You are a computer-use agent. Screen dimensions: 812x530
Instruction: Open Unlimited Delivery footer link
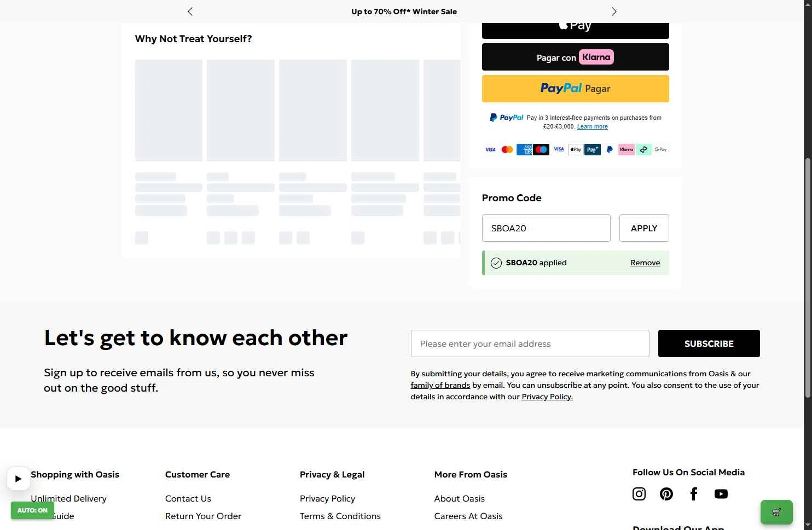[x=68, y=498]
